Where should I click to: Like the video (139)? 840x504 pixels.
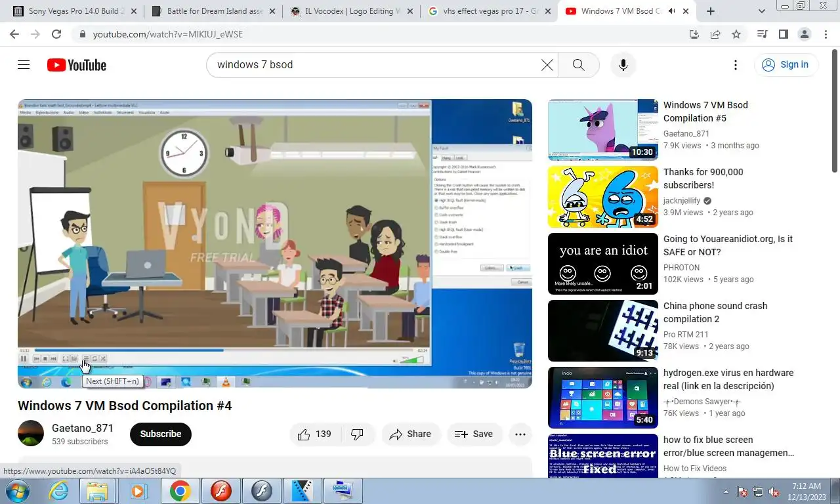(315, 434)
